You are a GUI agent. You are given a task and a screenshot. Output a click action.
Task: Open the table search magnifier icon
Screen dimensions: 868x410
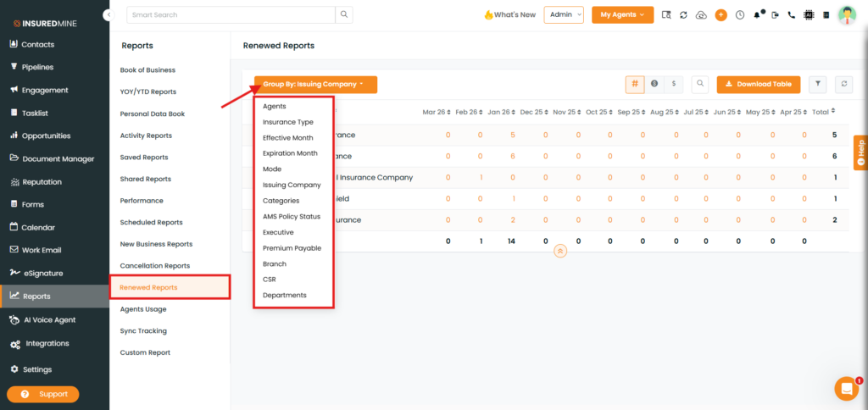(x=699, y=84)
